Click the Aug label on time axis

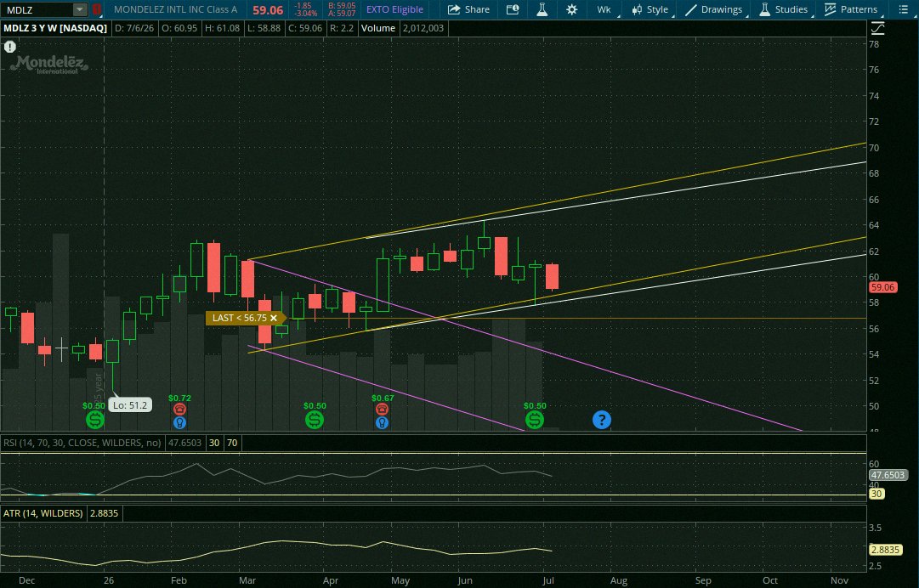pos(619,580)
